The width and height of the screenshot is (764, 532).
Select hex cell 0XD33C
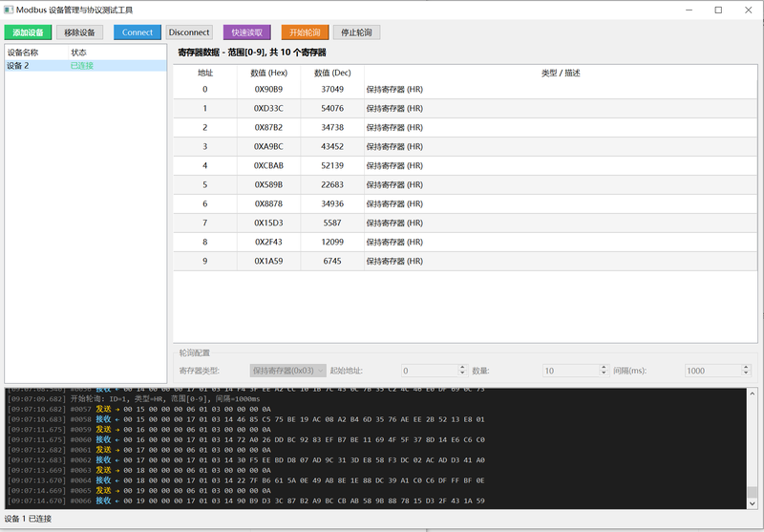click(x=268, y=109)
